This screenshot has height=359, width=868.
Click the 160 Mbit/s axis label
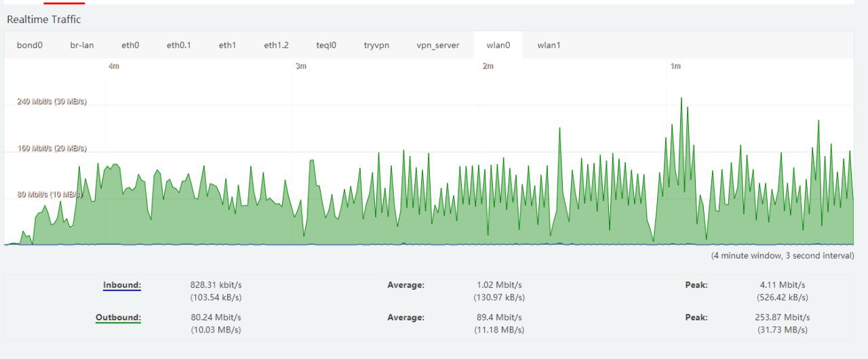tap(52, 149)
